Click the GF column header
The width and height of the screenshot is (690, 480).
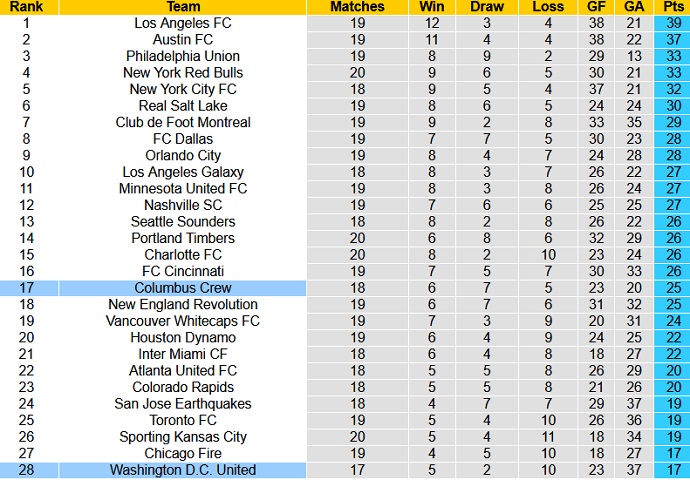click(596, 7)
